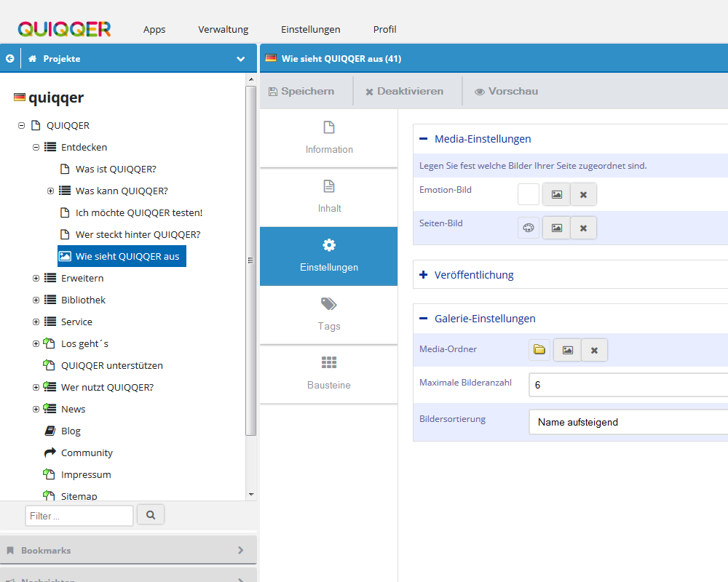Screen dimensions: 728x582
Task: Click the list icon of Entdecken
Action: (50, 147)
